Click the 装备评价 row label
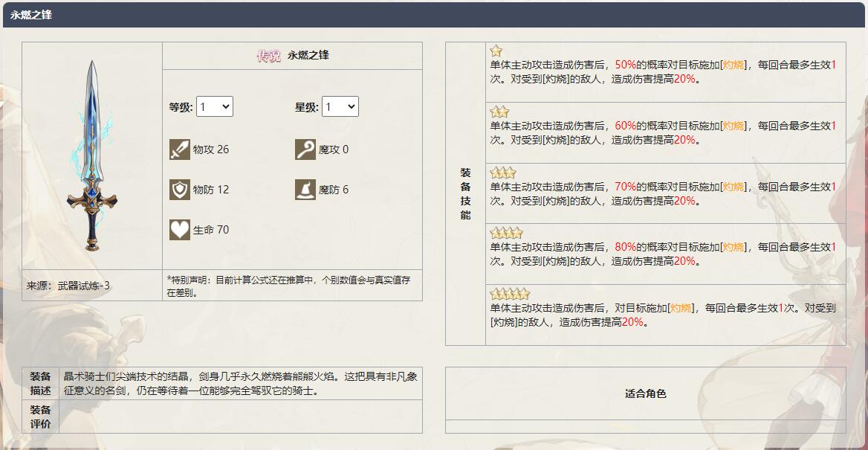 [40, 417]
